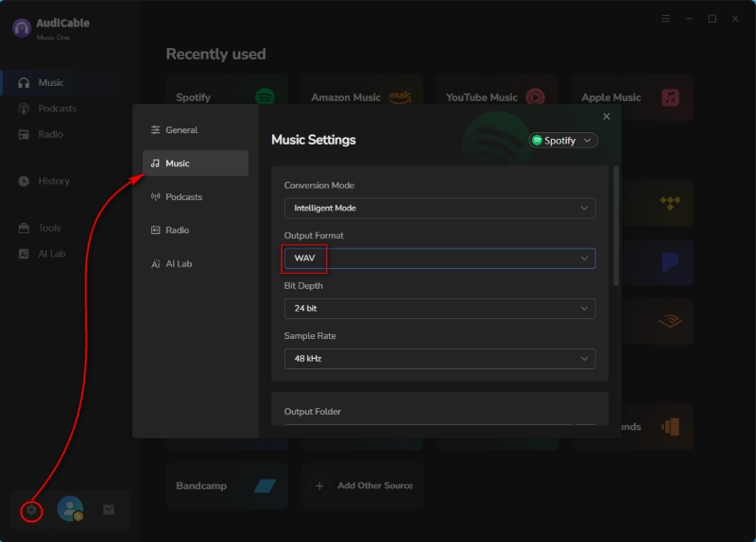Click the AI Lab sidebar icon

(x=24, y=254)
